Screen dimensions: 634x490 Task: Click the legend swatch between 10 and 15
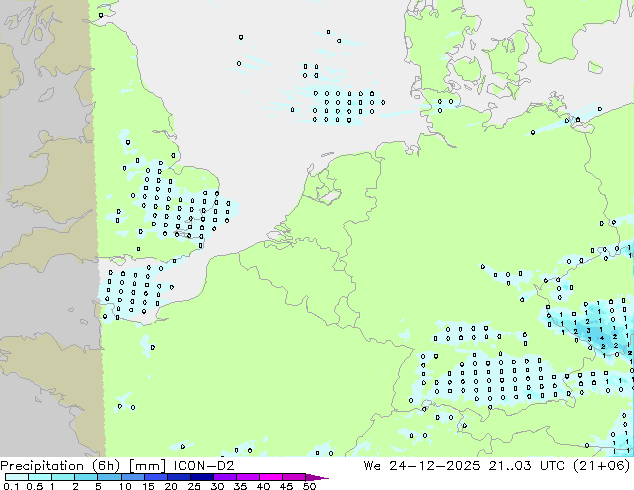tap(132, 477)
